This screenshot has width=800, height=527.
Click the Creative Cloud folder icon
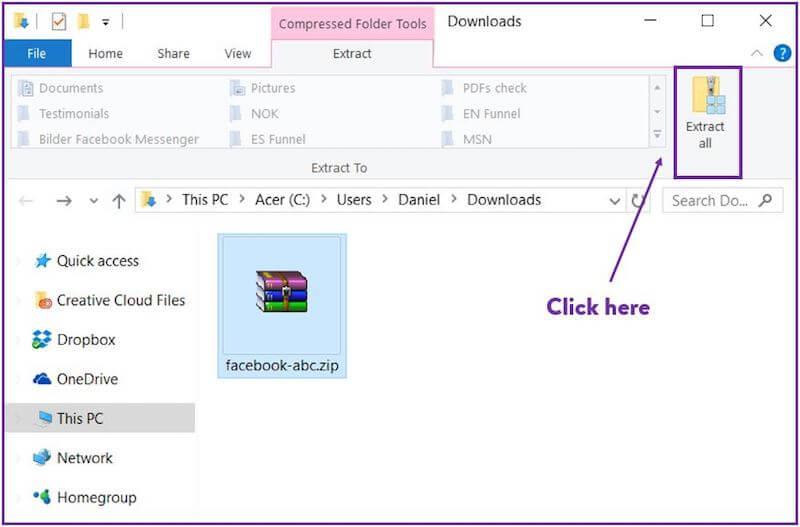coord(42,300)
